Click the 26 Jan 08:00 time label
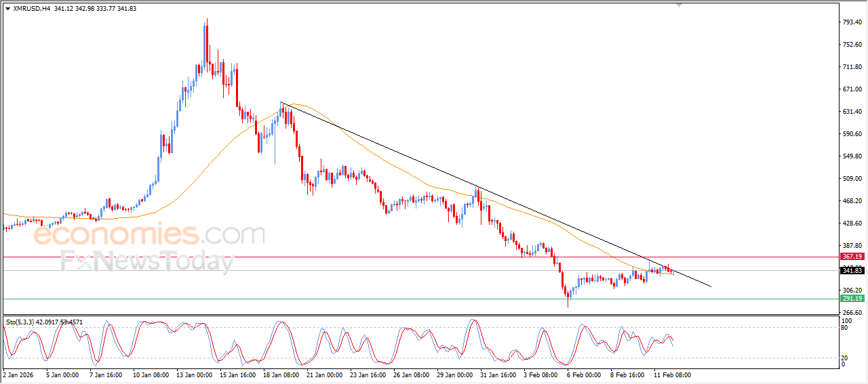The image size is (868, 384). tap(411, 374)
